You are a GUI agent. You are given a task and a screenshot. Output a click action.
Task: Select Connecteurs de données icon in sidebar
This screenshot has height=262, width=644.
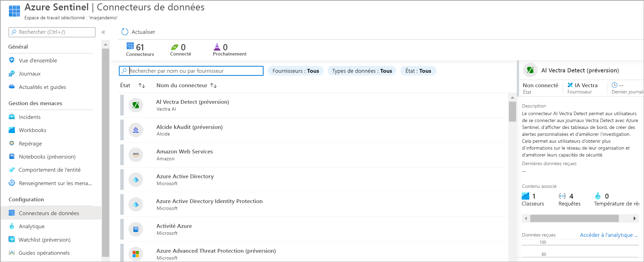point(12,213)
